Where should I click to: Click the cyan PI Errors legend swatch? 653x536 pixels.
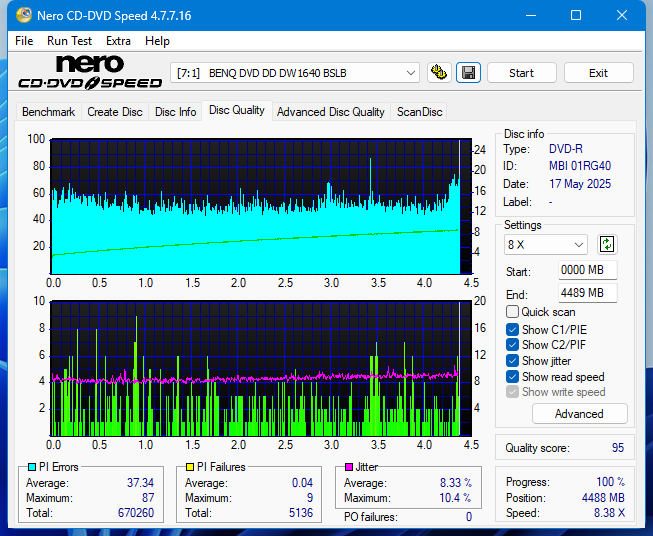[31, 467]
